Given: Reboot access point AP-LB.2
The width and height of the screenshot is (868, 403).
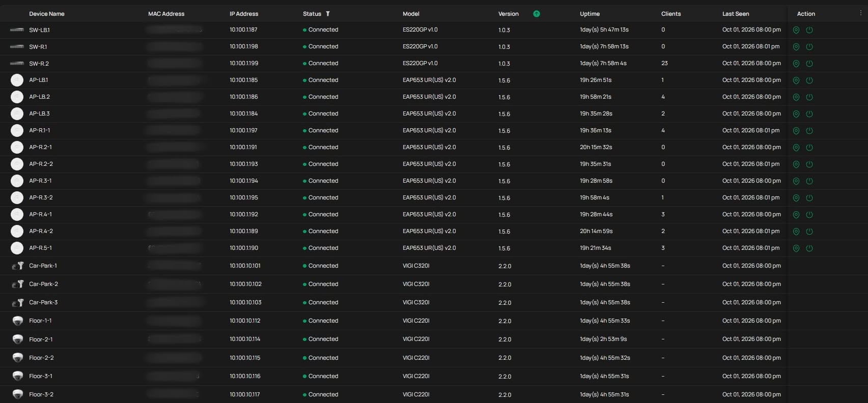Looking at the screenshot, I should (x=809, y=97).
